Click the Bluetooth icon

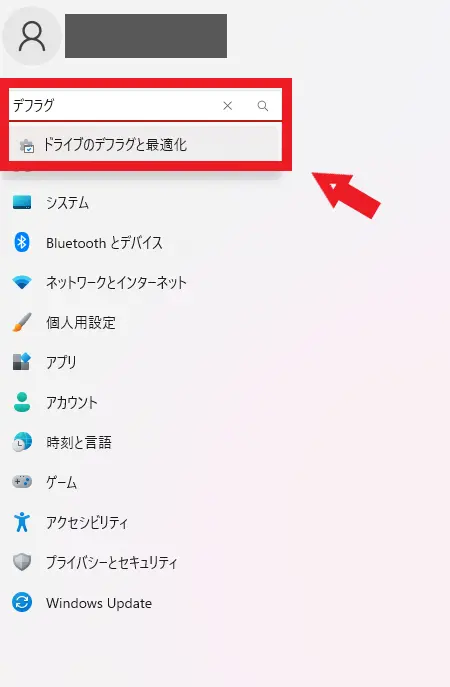[x=22, y=242]
